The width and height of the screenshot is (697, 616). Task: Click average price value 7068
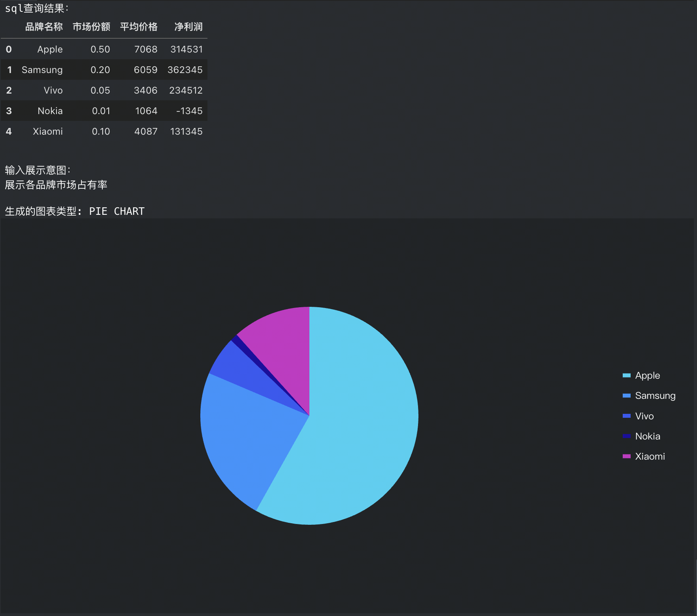[x=146, y=49]
